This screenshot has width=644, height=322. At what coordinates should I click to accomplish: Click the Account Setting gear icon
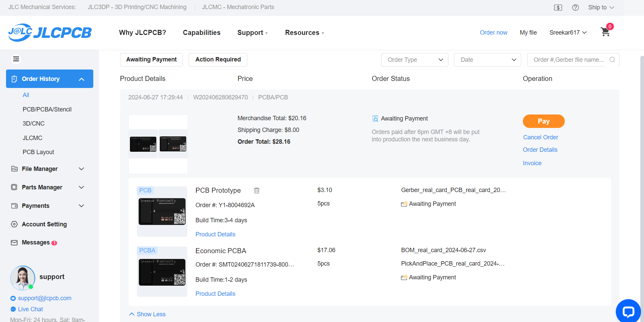pyautogui.click(x=14, y=224)
